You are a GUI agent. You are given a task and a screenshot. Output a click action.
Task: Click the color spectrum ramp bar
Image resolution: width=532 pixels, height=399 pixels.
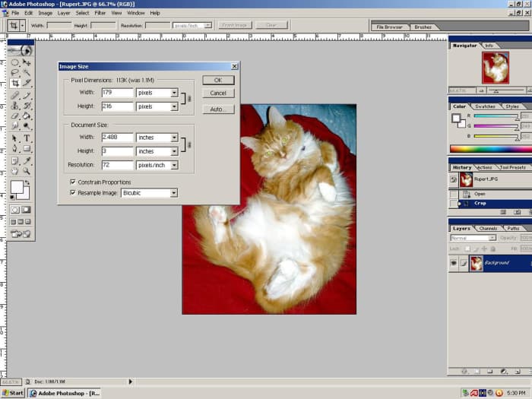click(491, 149)
